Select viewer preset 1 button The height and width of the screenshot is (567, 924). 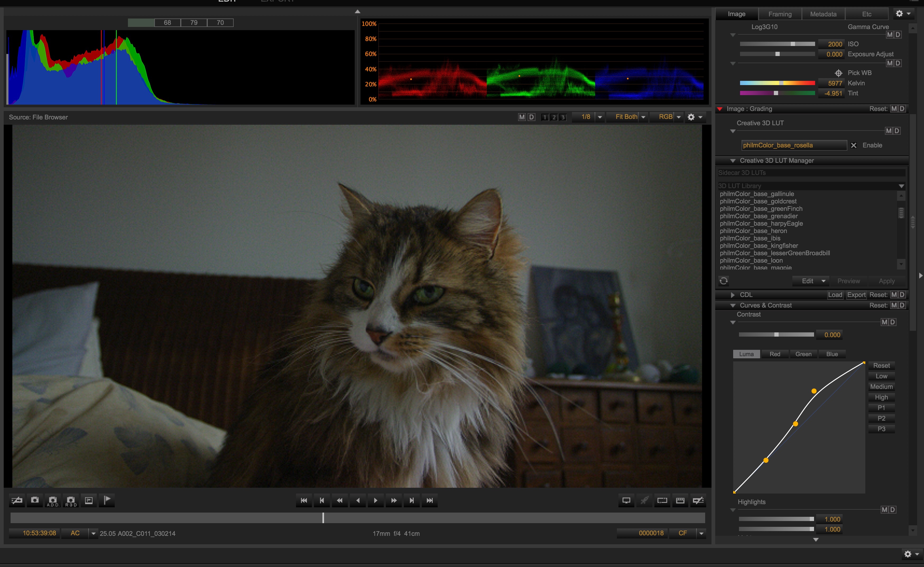545,117
